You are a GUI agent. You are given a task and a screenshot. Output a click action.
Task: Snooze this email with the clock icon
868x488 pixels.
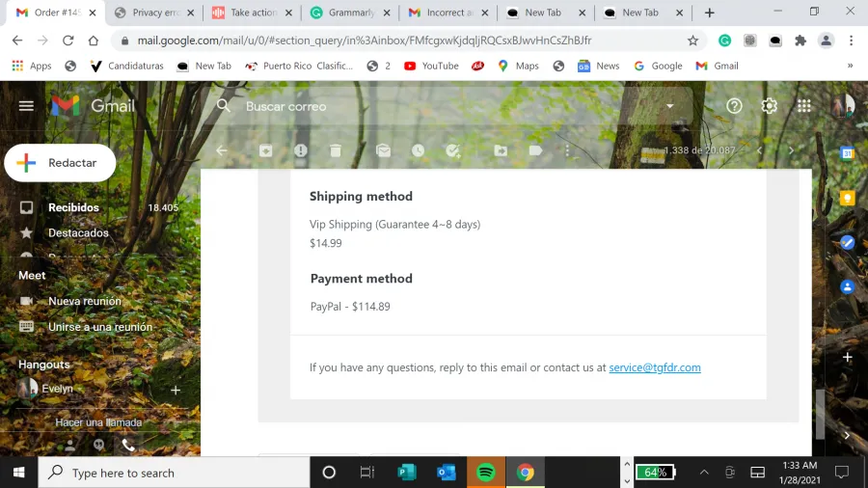(418, 150)
